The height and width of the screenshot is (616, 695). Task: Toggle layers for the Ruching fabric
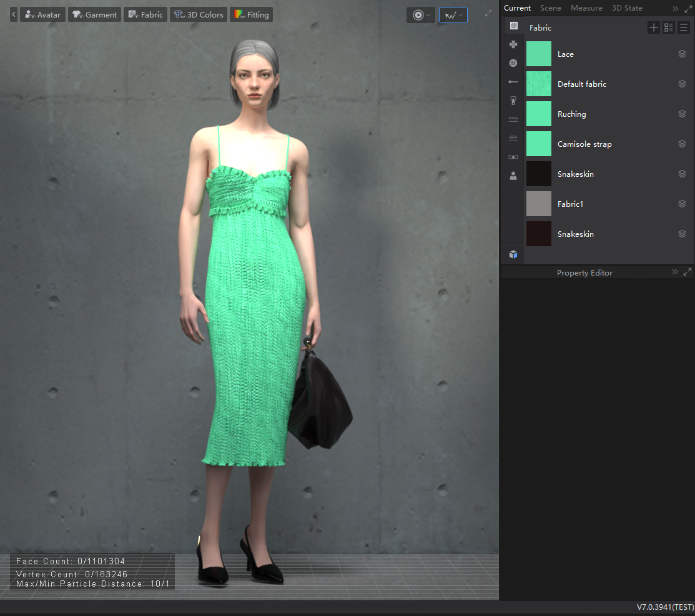pyautogui.click(x=682, y=114)
